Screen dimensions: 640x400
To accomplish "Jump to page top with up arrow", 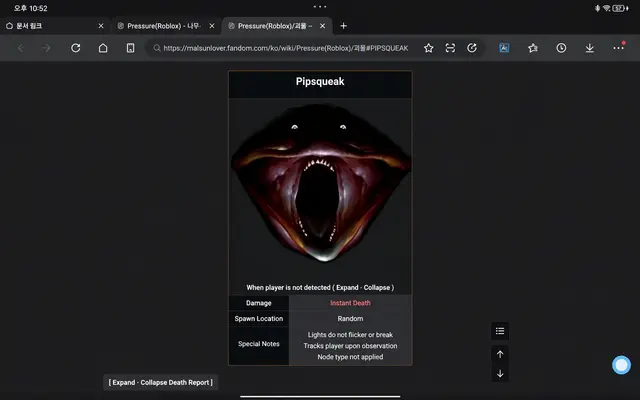I will click(500, 354).
